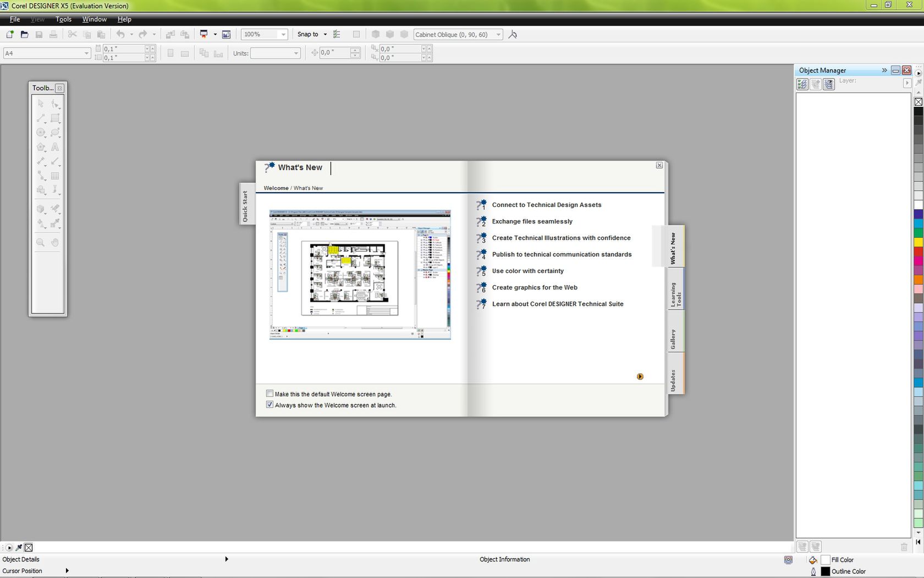Screen dimensions: 924x578
Task: Open Learn about Corel DESIGNER Technical Suite link
Action: click(x=558, y=304)
